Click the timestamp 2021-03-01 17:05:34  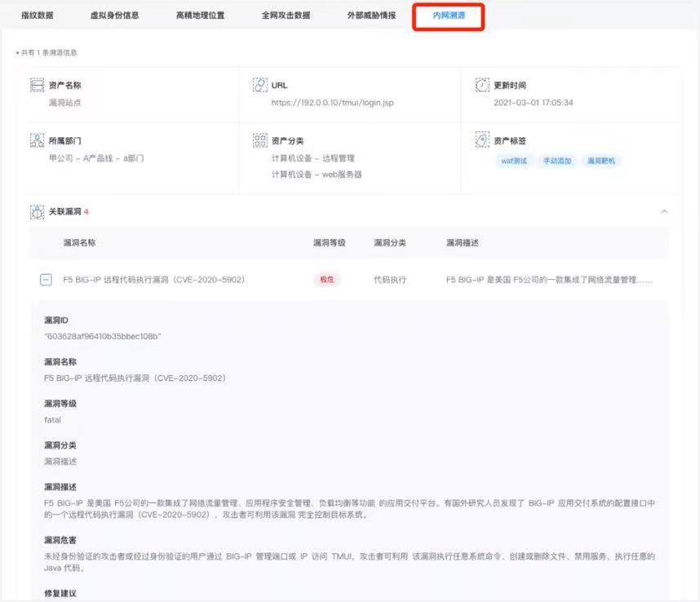pyautogui.click(x=533, y=103)
